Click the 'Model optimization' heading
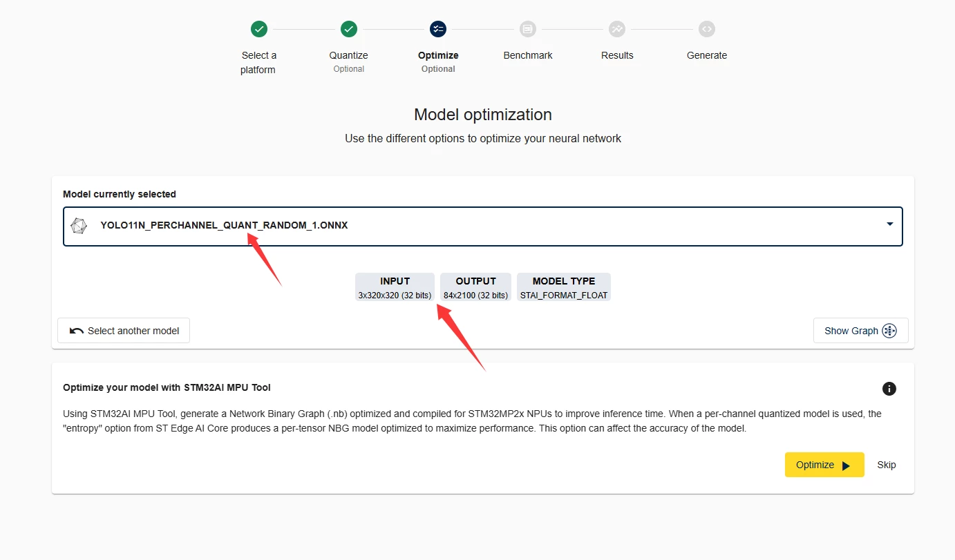This screenshot has height=560, width=955. [483, 115]
